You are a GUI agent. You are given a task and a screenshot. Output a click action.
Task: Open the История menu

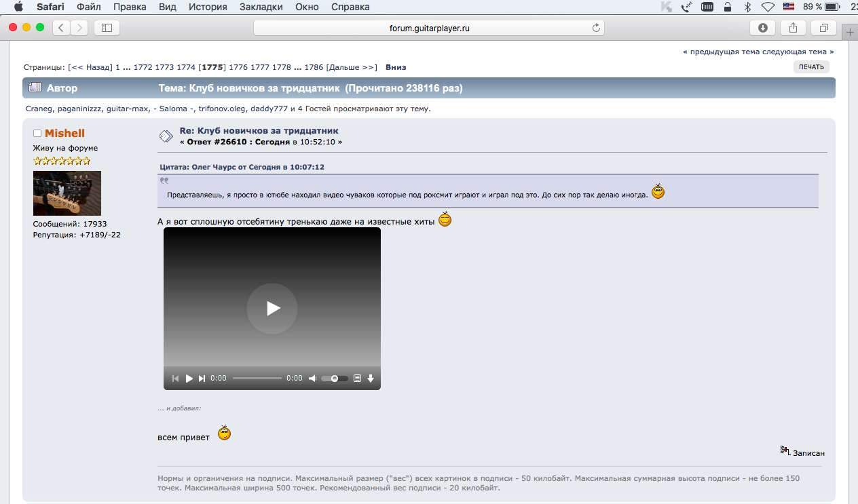point(208,7)
